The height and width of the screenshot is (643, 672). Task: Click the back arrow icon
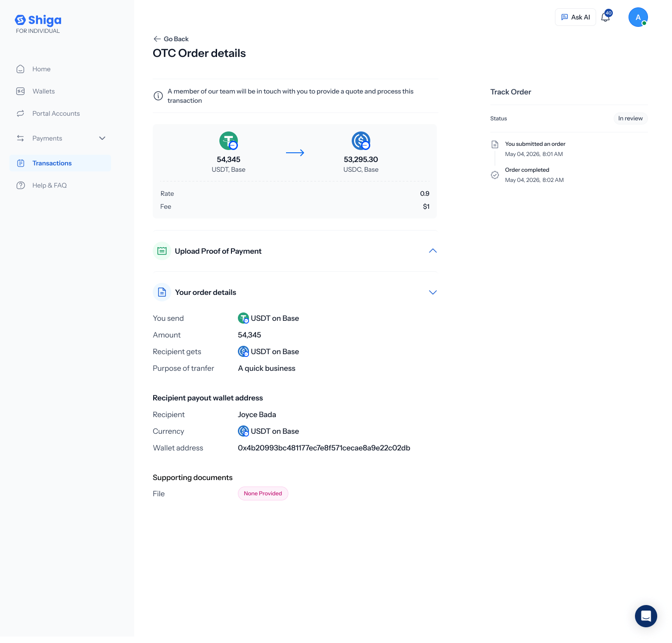tap(157, 39)
